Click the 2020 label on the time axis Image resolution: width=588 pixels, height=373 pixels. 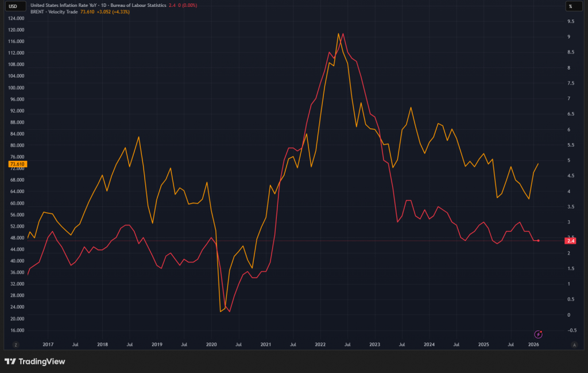211,345
